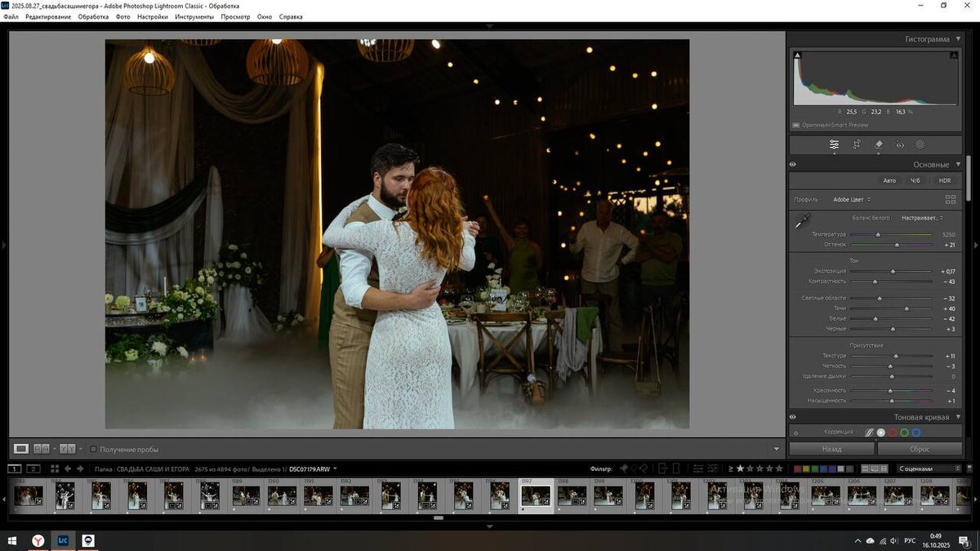Open the Masking tool
This screenshot has width=980, height=551.
[x=920, y=144]
